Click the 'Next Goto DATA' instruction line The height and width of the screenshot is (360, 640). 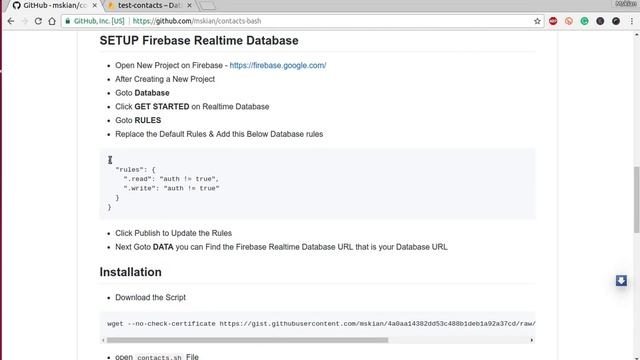pos(281,247)
